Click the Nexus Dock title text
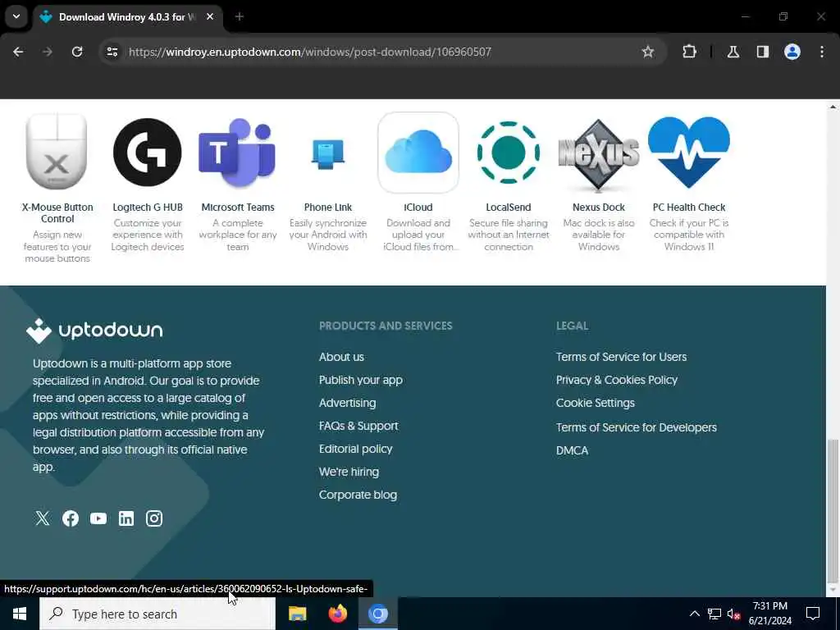This screenshot has height=630, width=840. pyautogui.click(x=598, y=208)
